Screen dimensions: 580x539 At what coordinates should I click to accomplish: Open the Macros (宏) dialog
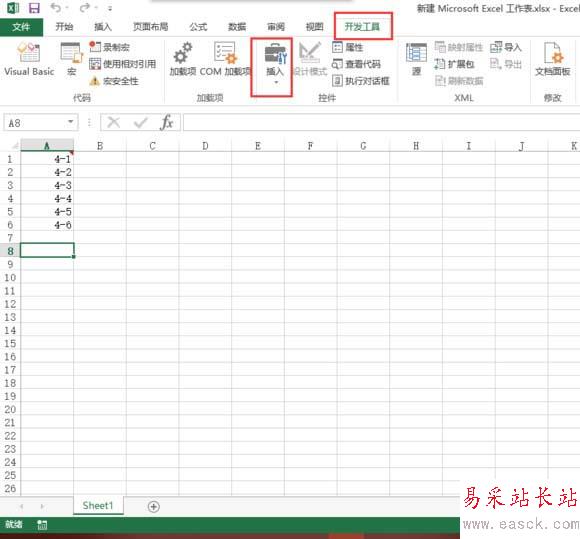71,59
